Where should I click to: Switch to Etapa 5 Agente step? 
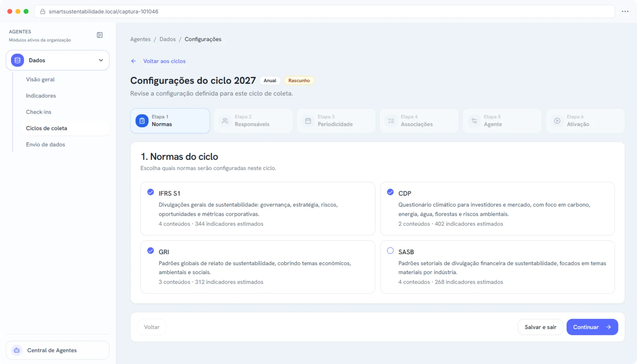pos(502,121)
